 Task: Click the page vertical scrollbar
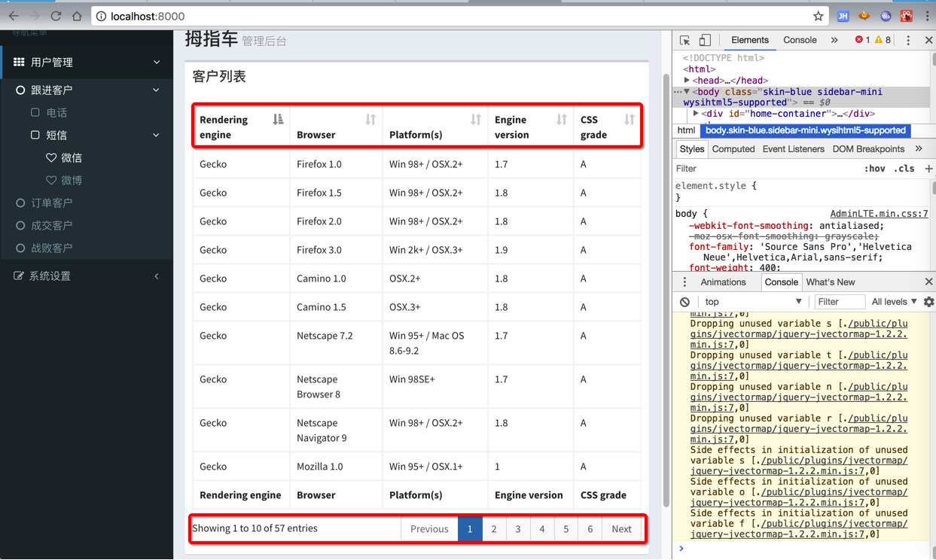point(666,290)
